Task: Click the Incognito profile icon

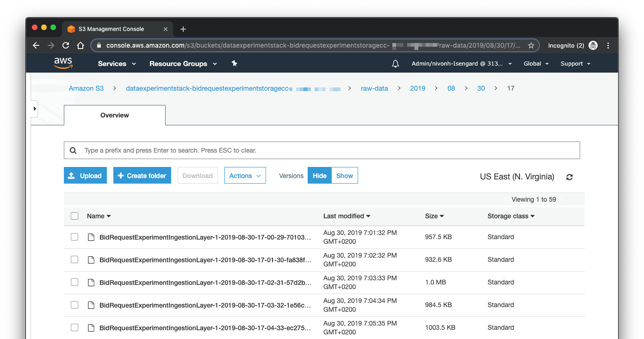Action: point(593,45)
